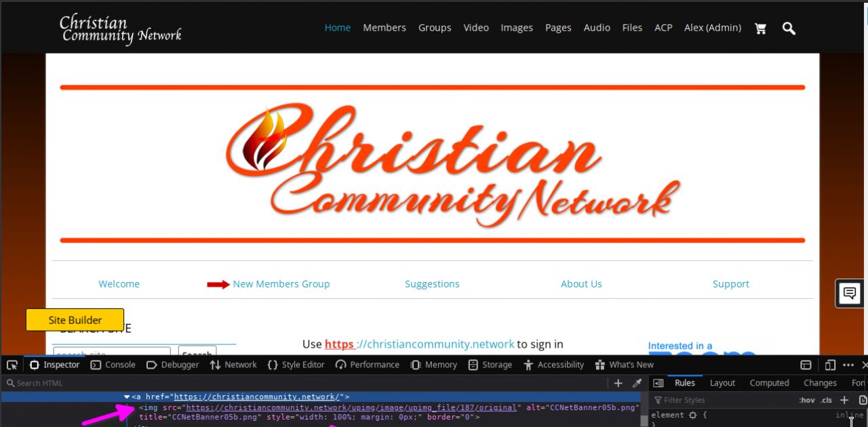The image size is (868, 427).
Task: Go to Home in site menu
Action: click(338, 28)
